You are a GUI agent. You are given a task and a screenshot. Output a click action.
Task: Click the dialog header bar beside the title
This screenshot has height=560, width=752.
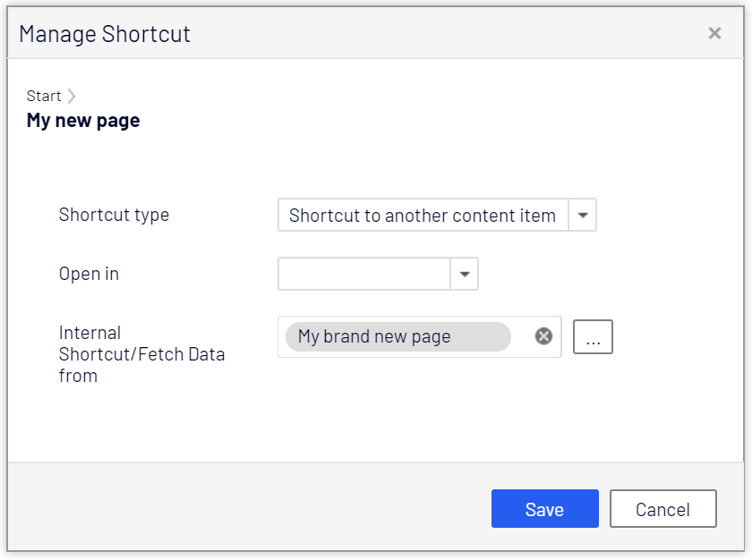[x=448, y=34]
